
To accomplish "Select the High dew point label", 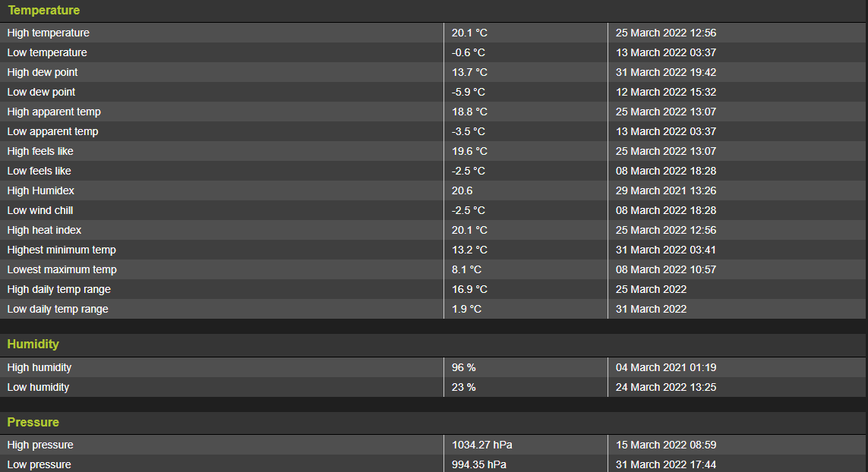I will click(43, 72).
